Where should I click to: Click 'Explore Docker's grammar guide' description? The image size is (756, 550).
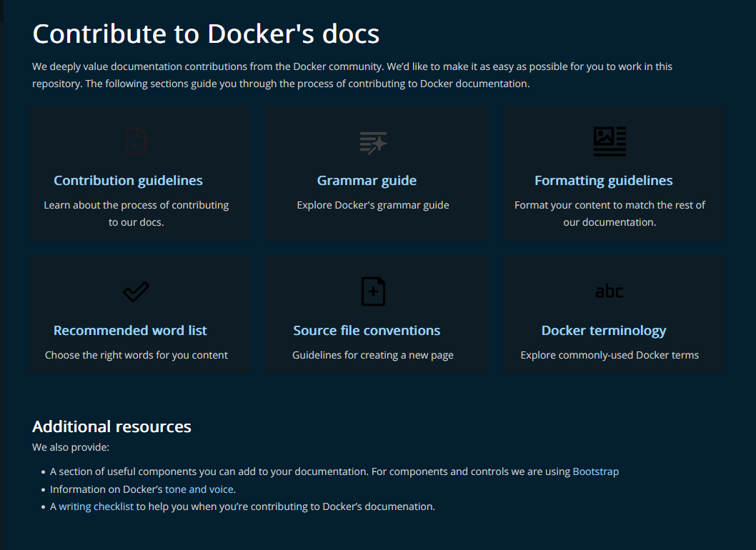373,205
